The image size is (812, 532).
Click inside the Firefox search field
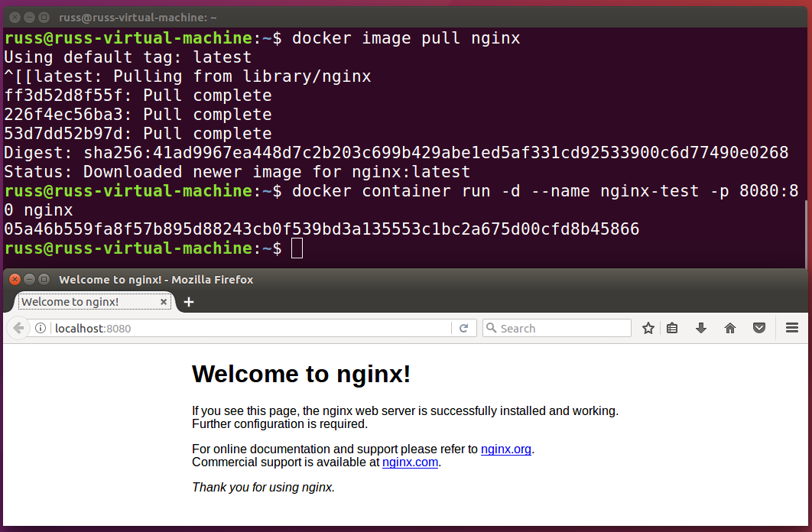[x=558, y=327]
